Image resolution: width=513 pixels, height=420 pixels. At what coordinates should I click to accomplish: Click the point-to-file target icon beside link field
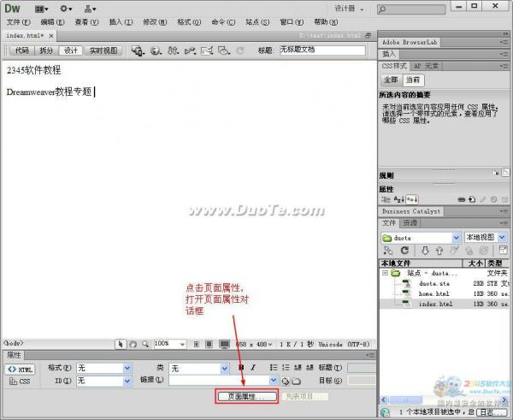coord(286,381)
